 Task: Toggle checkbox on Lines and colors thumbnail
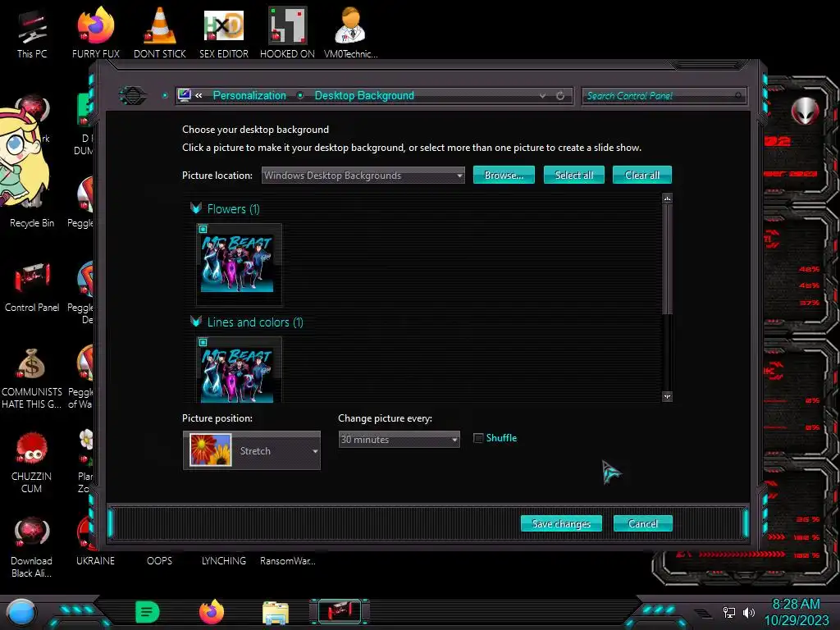click(x=203, y=342)
